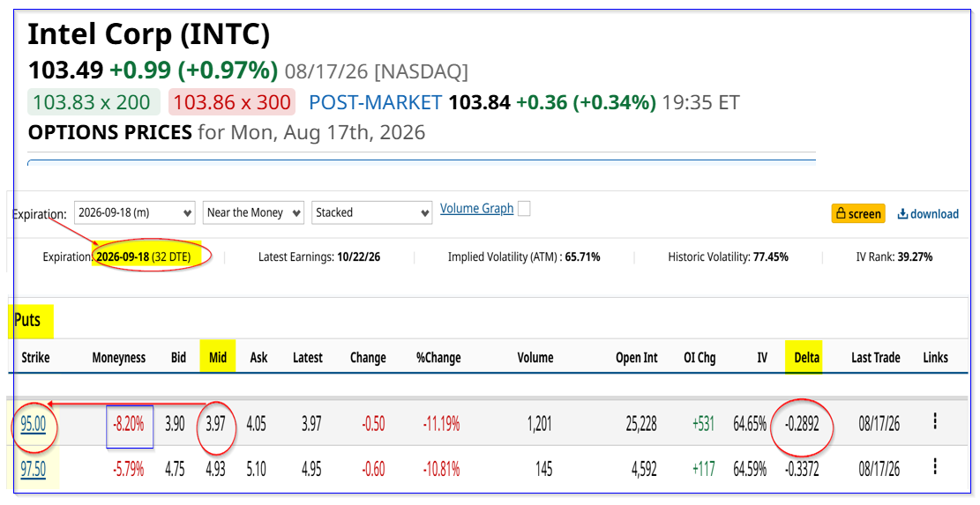This screenshot has width=980, height=505.
Task: Click the +117 OI change value
Action: click(704, 469)
